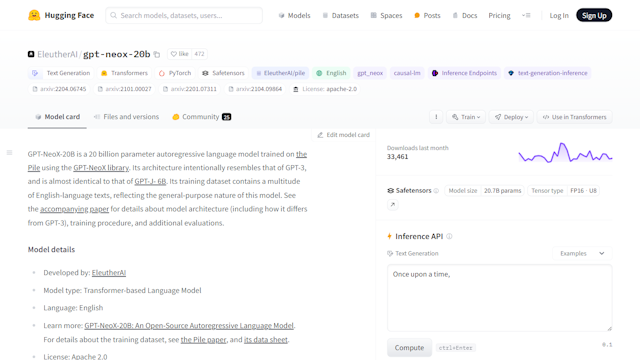Open the EleutherAI/pile dataset tag
This screenshot has height=360, width=640.
click(x=280, y=73)
